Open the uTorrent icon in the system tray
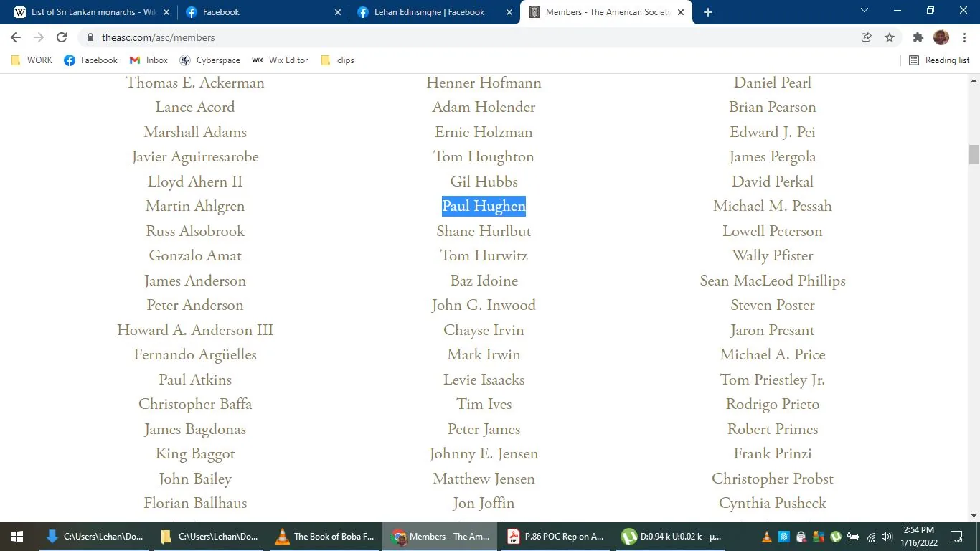Image resolution: width=980 pixels, height=551 pixels. pyautogui.click(x=834, y=537)
